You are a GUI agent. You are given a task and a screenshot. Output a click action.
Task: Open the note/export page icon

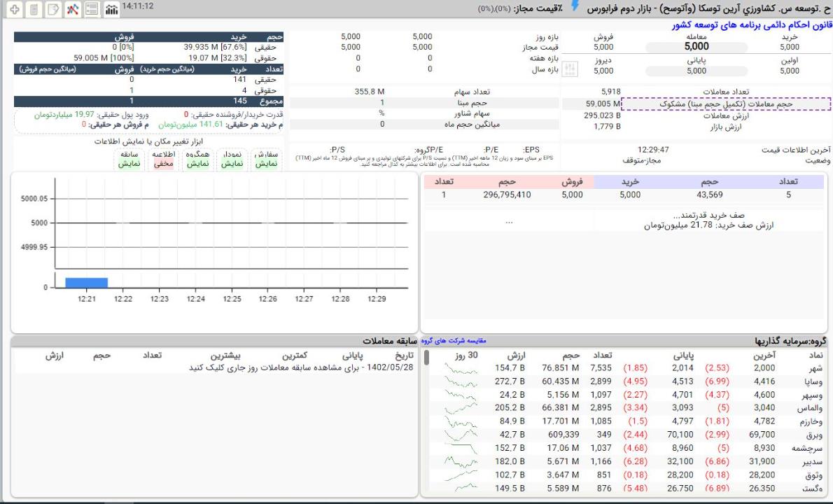[52, 10]
